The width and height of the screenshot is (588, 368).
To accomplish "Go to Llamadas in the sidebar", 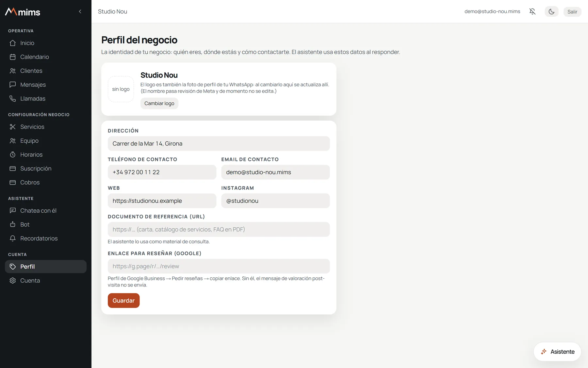I will pos(46,98).
